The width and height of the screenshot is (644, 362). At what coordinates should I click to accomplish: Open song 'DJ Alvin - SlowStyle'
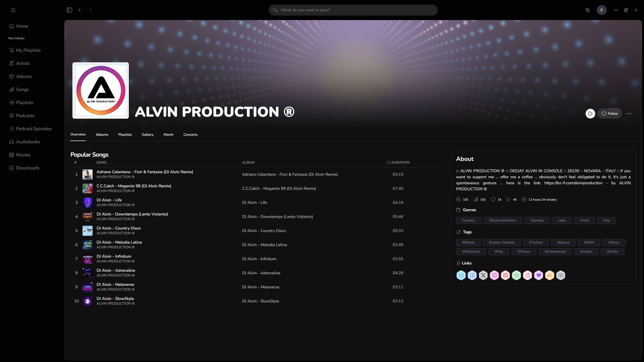(115, 299)
